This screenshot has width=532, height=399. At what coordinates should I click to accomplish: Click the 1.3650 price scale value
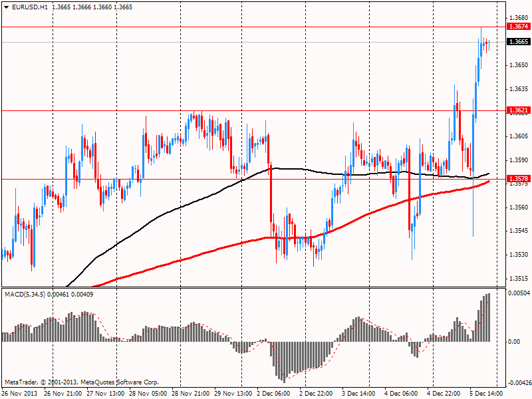click(519, 65)
